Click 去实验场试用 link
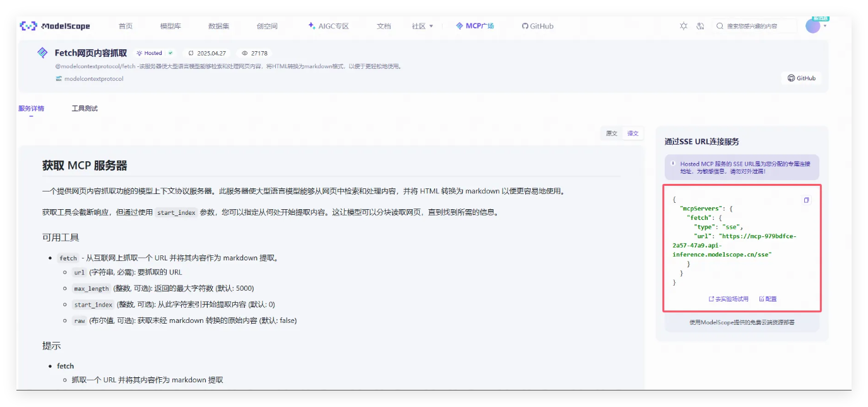 [728, 299]
